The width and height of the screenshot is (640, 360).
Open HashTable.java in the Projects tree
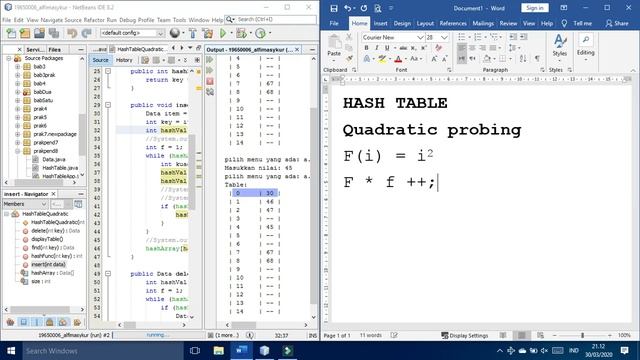(60, 168)
